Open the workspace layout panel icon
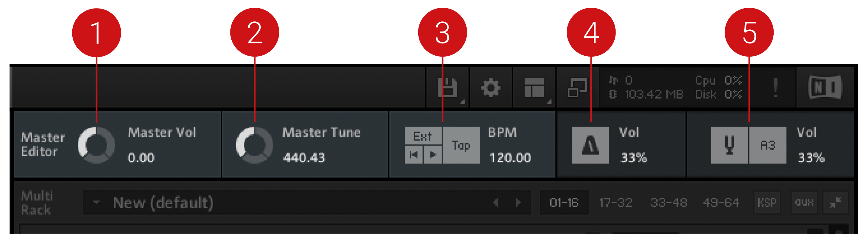 (534, 88)
